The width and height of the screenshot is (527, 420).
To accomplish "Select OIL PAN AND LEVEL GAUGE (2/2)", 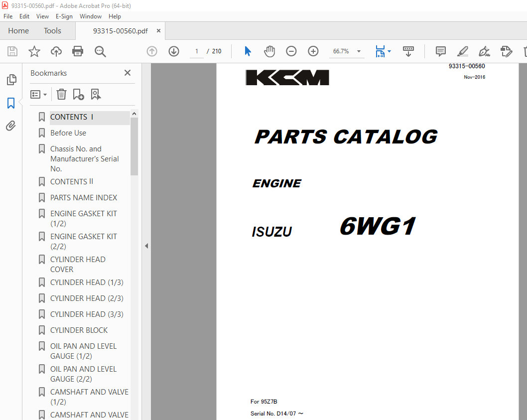I will (83, 374).
